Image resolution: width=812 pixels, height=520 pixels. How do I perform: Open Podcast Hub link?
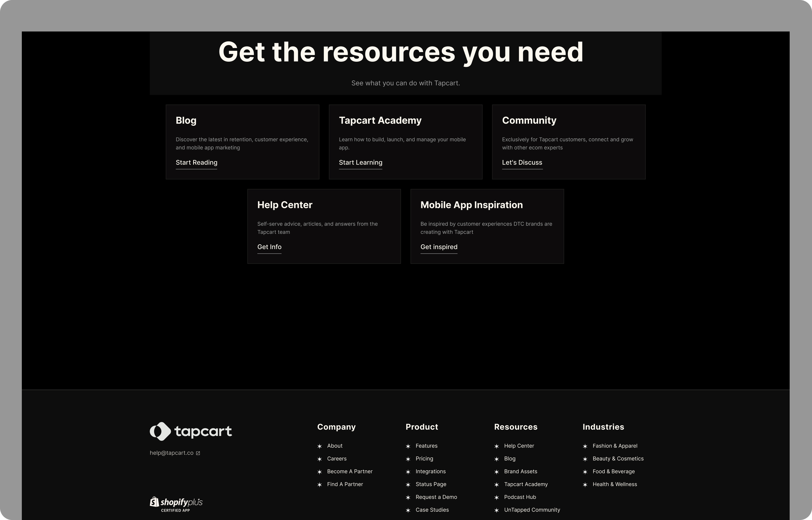[520, 497]
